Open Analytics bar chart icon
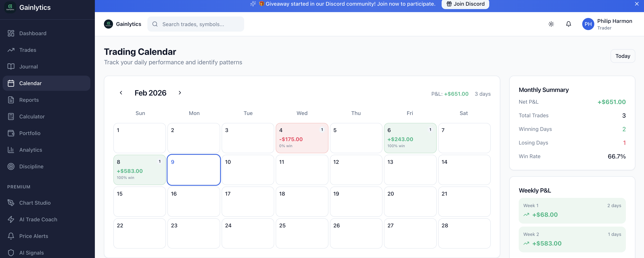The image size is (644, 258). coord(11,150)
